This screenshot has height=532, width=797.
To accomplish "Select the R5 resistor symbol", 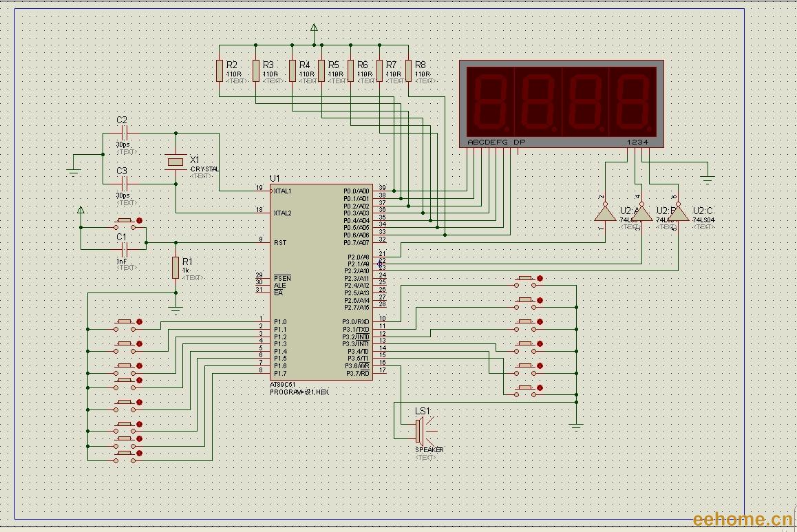I will [x=321, y=71].
